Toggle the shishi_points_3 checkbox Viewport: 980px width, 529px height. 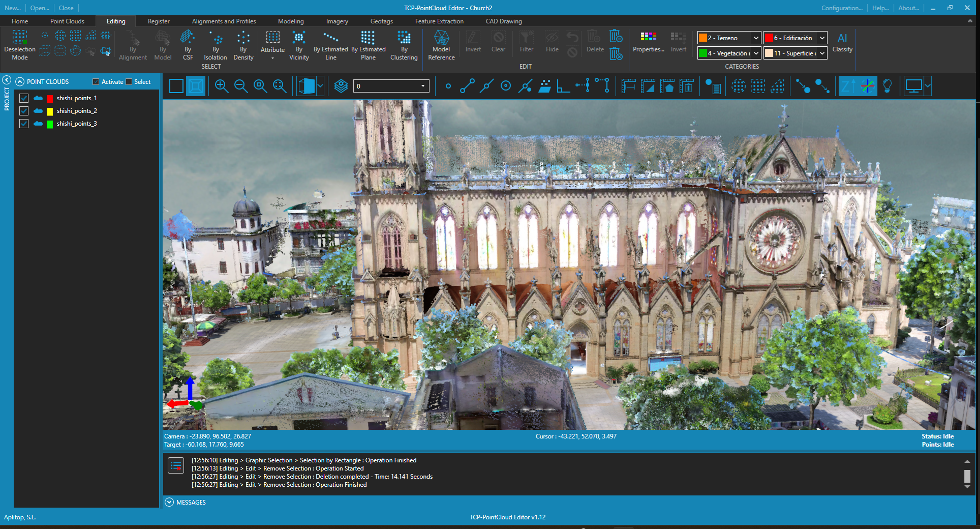point(24,124)
